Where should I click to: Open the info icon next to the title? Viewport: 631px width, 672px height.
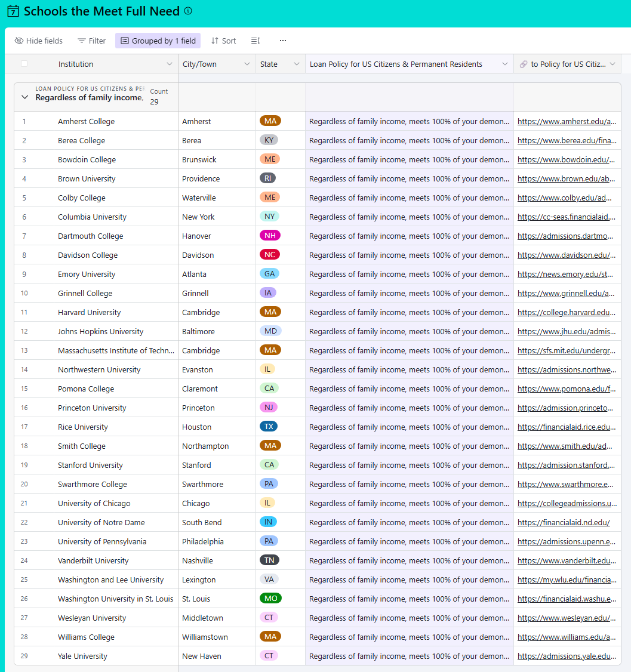pyautogui.click(x=188, y=11)
